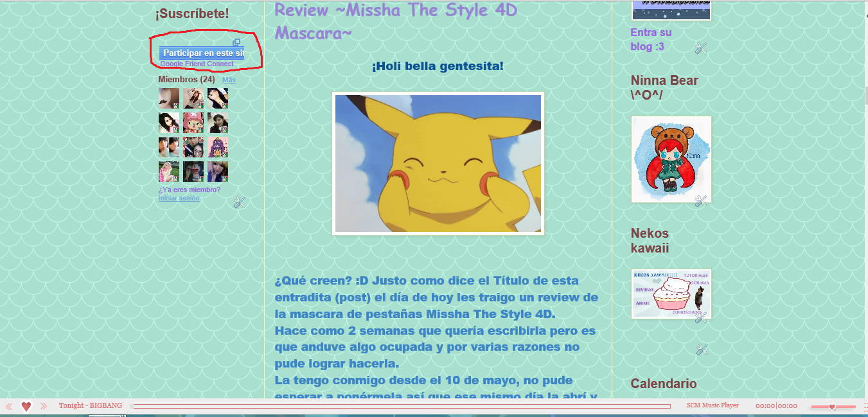Click the Iniciar sesión link

[179, 198]
